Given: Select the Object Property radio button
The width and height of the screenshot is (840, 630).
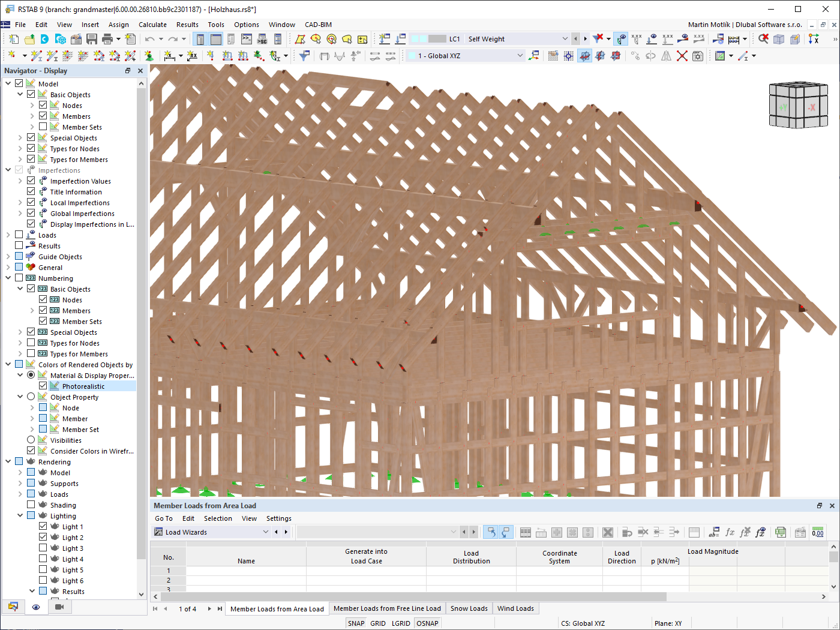Looking at the screenshot, I should pos(31,397).
